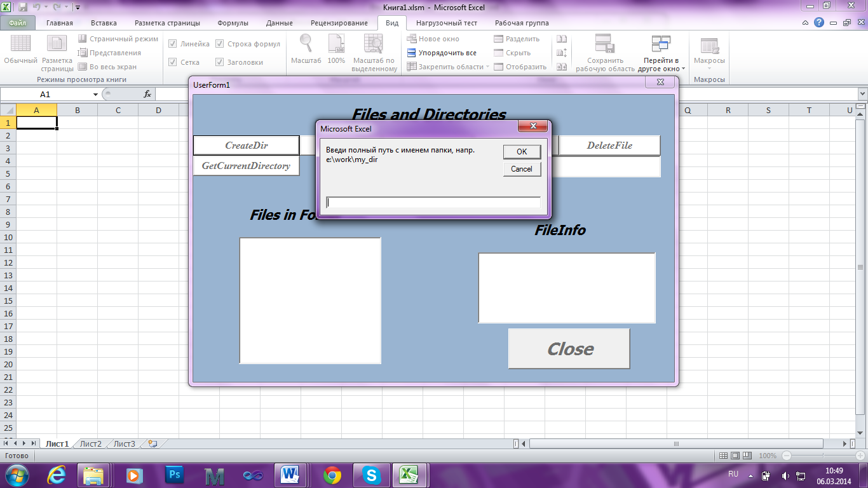Image resolution: width=868 pixels, height=488 pixels.
Task: Click the Close button on UserForm1
Action: [x=569, y=349]
